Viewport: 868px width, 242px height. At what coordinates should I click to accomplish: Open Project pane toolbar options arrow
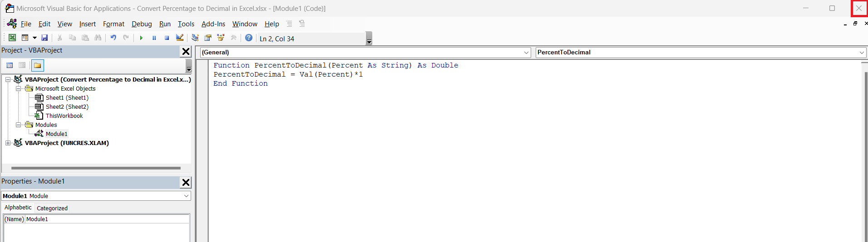point(188,67)
